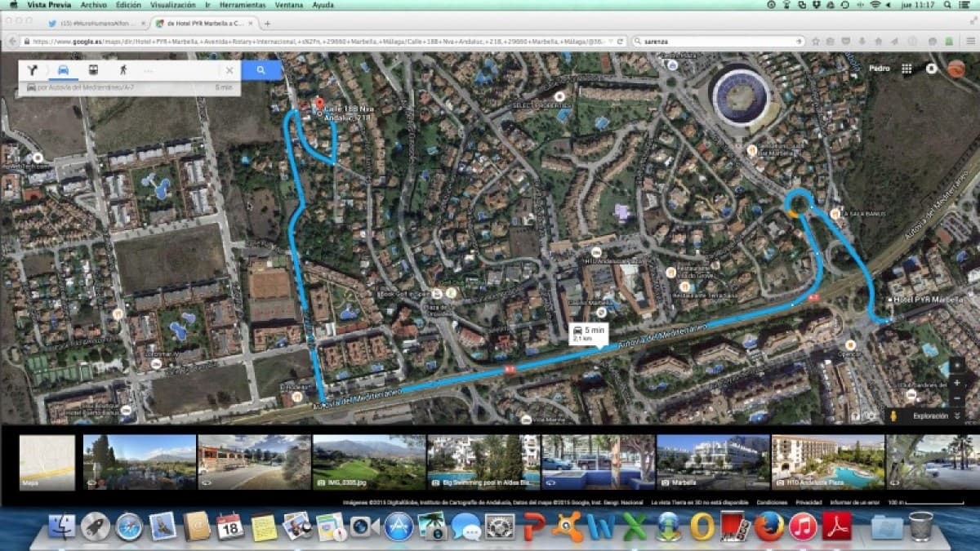Open HTO Andalucía Plaza photo thumbnail
This screenshot has width=980, height=551.
[x=827, y=462]
